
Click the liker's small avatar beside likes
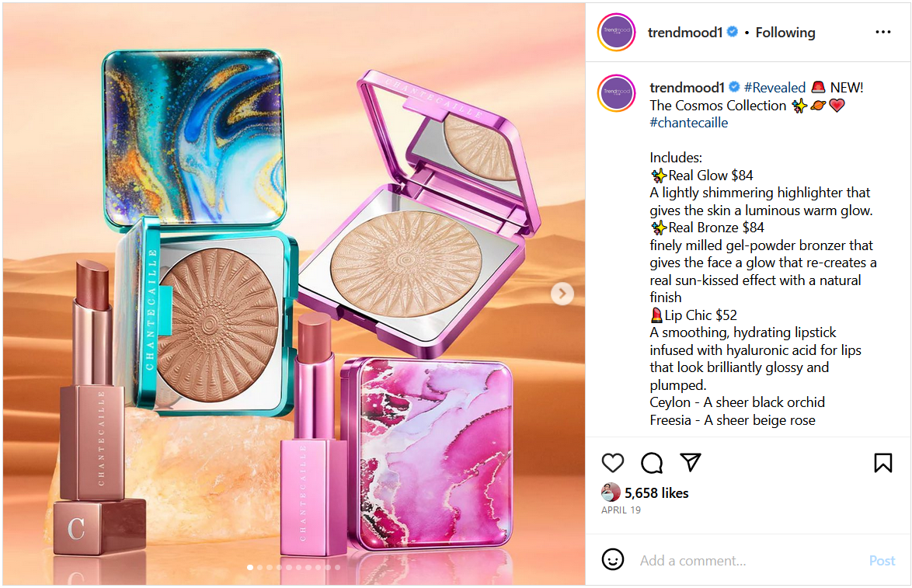[611, 492]
